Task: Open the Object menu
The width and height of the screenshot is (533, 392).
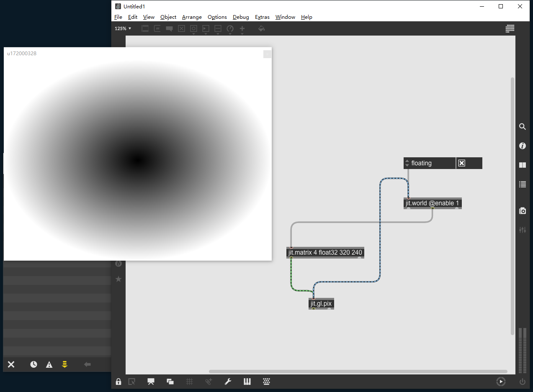Action: [168, 17]
